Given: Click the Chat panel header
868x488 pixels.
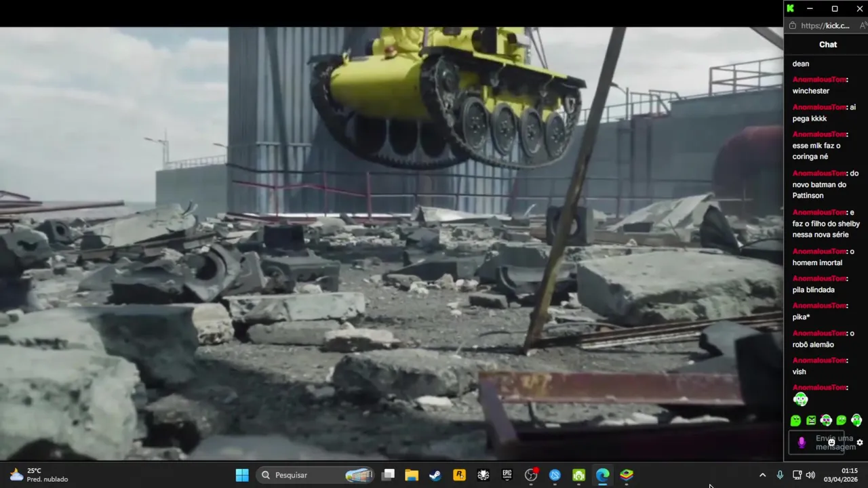Looking at the screenshot, I should [x=828, y=44].
